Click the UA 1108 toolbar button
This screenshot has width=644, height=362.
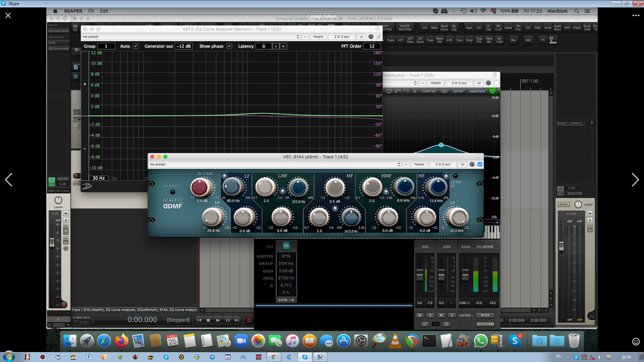coord(499,40)
